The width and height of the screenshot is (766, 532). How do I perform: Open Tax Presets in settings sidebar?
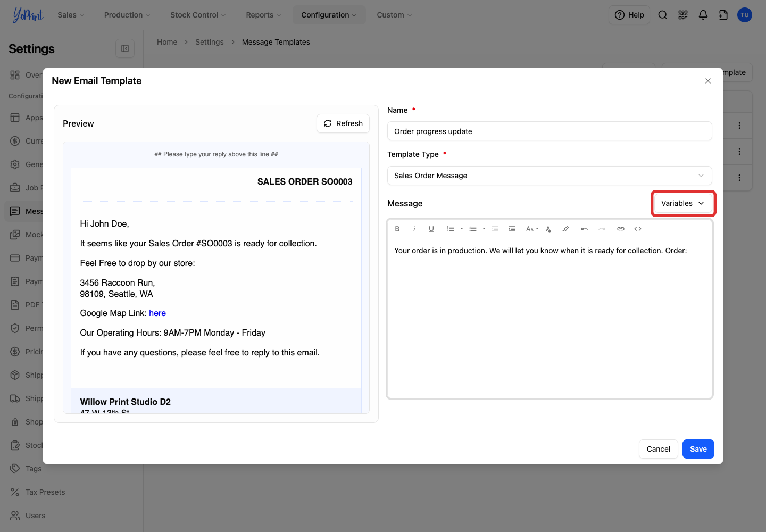(x=45, y=492)
